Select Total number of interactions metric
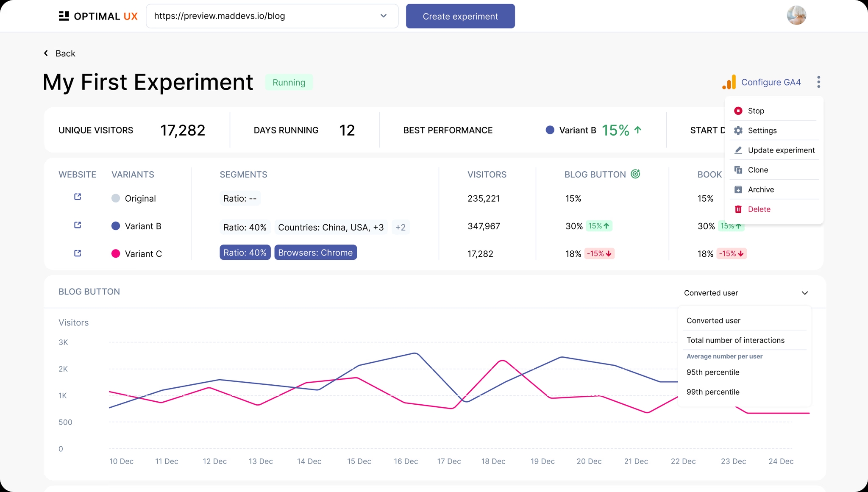This screenshot has height=492, width=868. 735,340
